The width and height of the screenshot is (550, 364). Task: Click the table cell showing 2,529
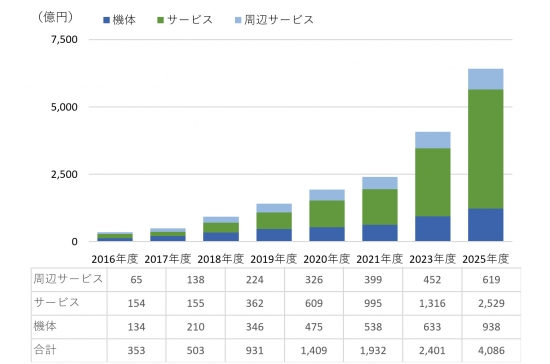coord(491,303)
